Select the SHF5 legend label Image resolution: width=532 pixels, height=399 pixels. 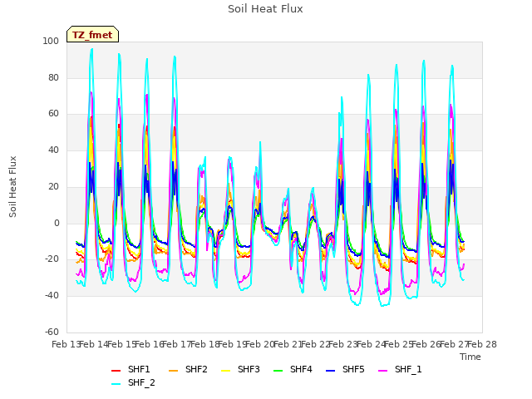(353, 369)
